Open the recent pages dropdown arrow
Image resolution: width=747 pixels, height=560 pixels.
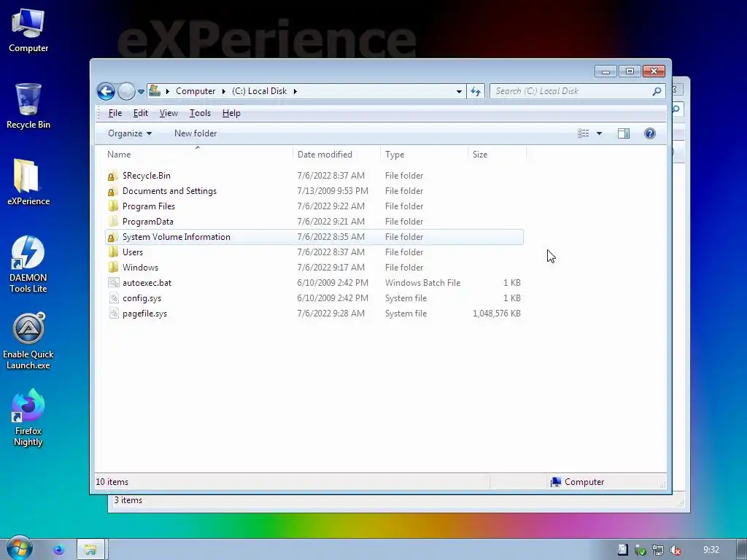pyautogui.click(x=141, y=91)
